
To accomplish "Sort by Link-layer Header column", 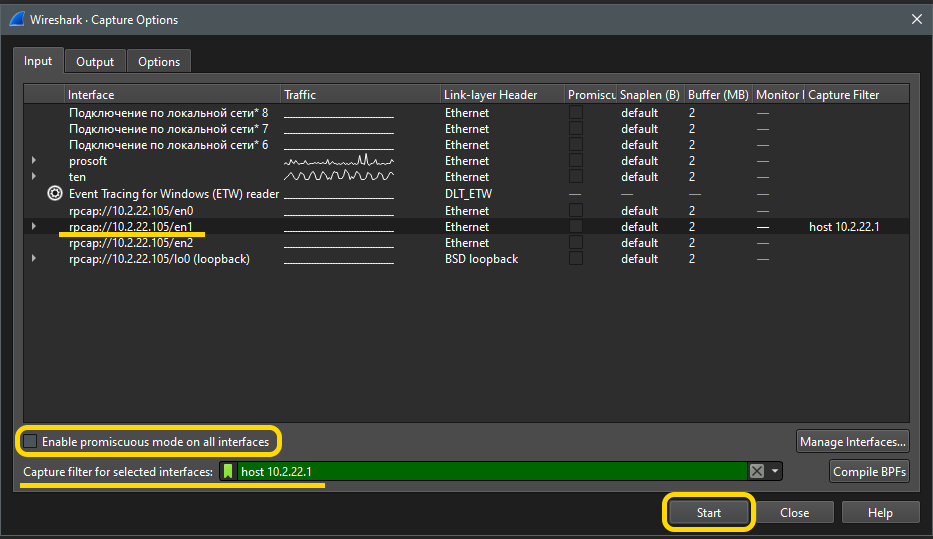I will pos(502,95).
